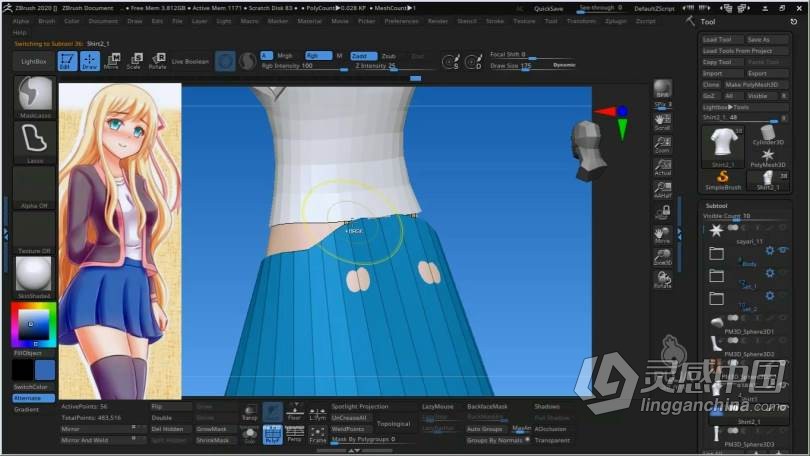Adjust the Draw Size slider

pyautogui.click(x=531, y=66)
